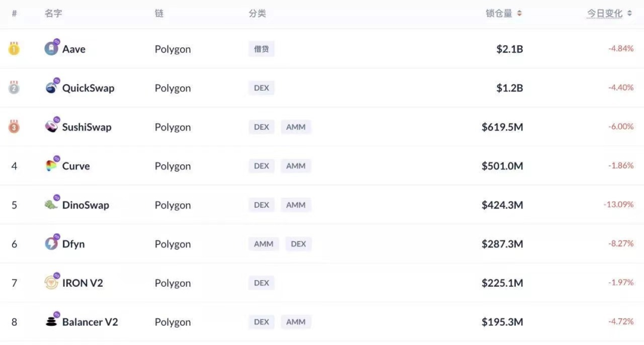This screenshot has width=644, height=345.
Task: Click the 借贷 category tag for Aave
Action: click(261, 49)
